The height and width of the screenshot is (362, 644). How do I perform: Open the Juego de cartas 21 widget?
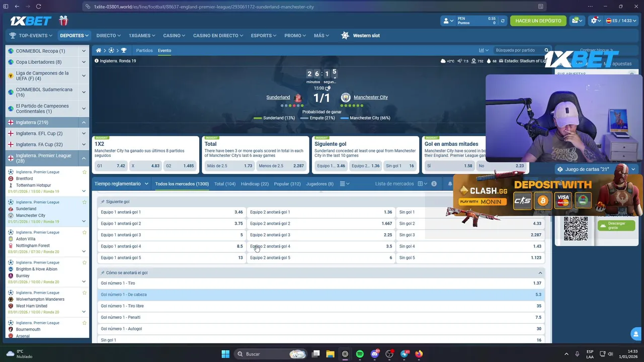(x=597, y=169)
